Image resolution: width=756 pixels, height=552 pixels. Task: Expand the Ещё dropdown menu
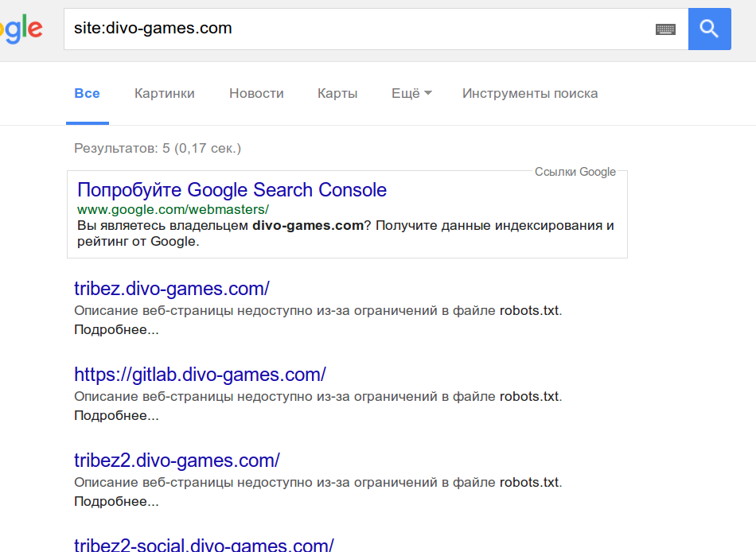pyautogui.click(x=411, y=93)
